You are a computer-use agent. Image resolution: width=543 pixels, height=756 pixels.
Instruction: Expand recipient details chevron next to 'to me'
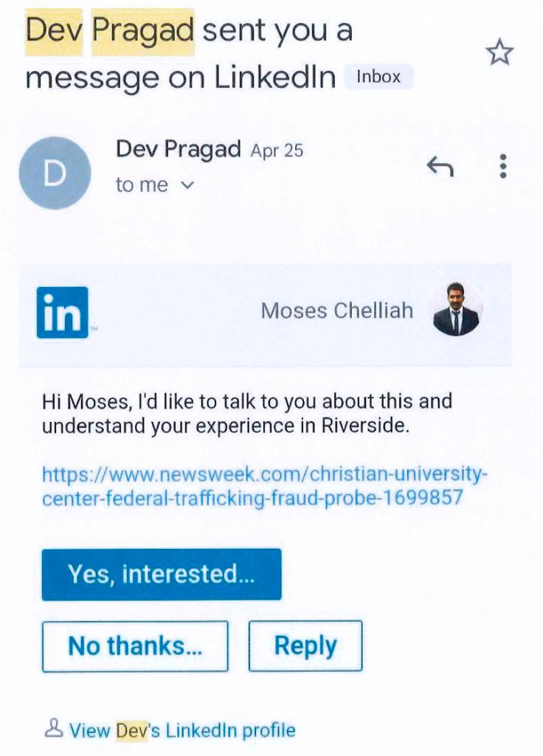point(187,186)
